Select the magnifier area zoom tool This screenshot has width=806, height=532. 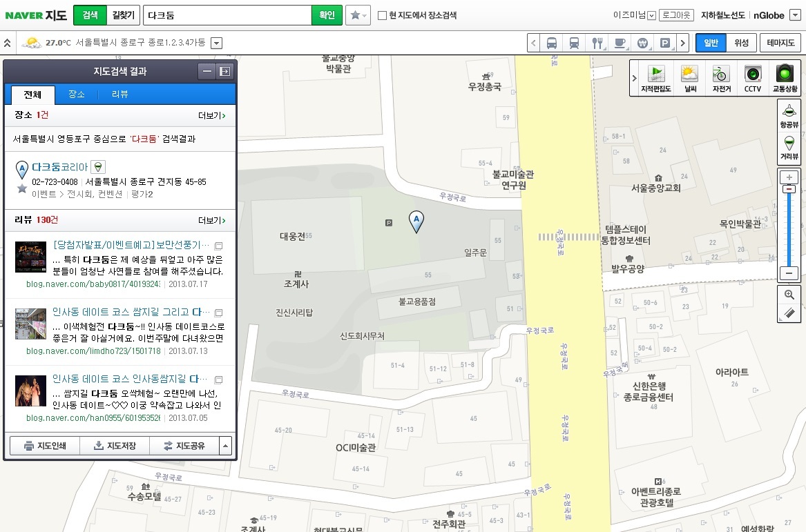pos(789,295)
